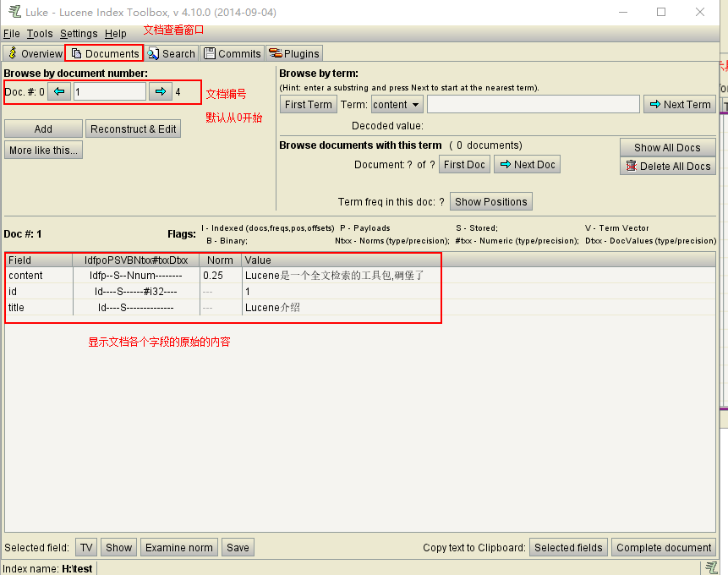
Task: Click the TV term vector button
Action: click(x=86, y=548)
